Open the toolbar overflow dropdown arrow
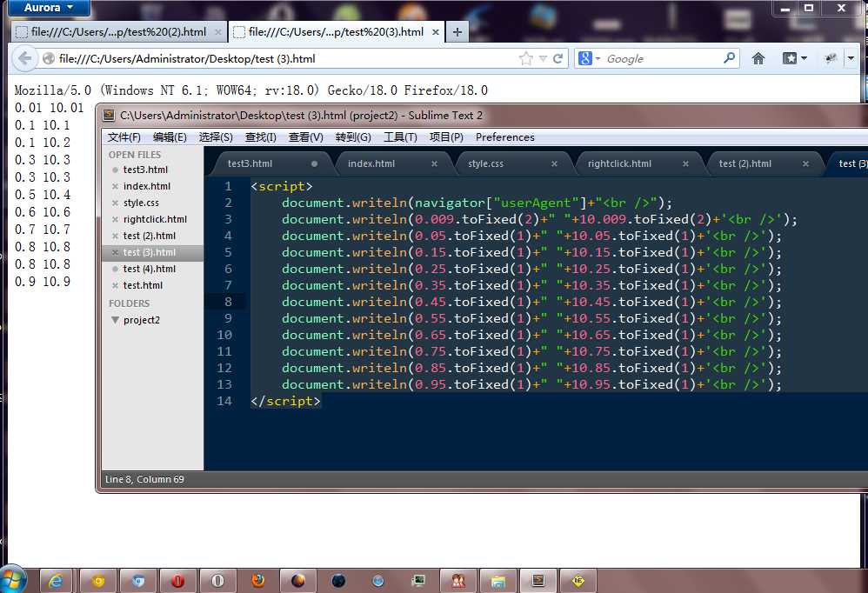The width and height of the screenshot is (868, 593). pos(851,58)
